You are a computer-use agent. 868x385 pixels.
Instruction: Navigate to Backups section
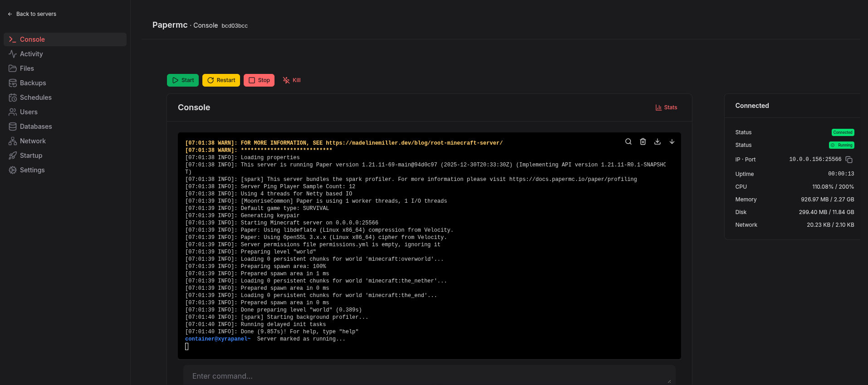[33, 83]
